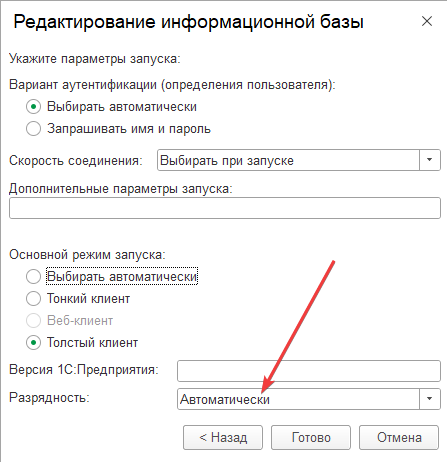Expand the Скорость соединения dropdown arrow
447x462 pixels.
click(429, 160)
